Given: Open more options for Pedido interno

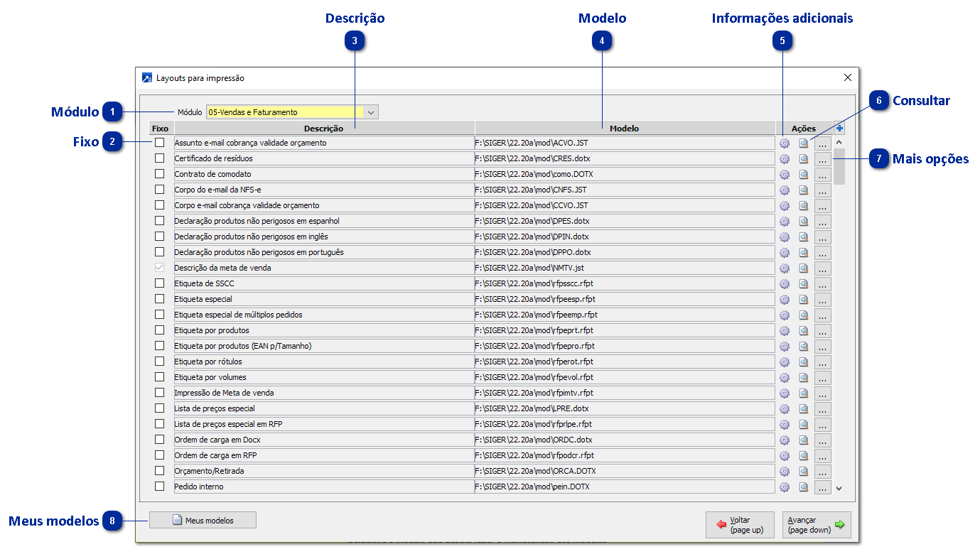Looking at the screenshot, I should (x=822, y=487).
